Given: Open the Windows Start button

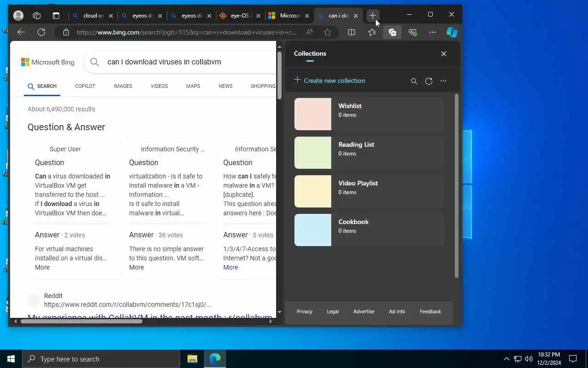Looking at the screenshot, I should point(11,359).
